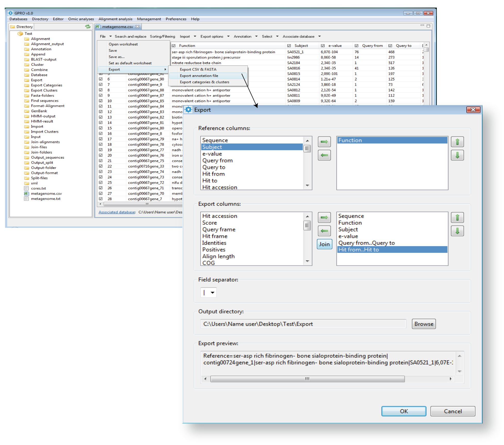
Task: Click down arrow beside Reference list
Action: [x=457, y=155]
